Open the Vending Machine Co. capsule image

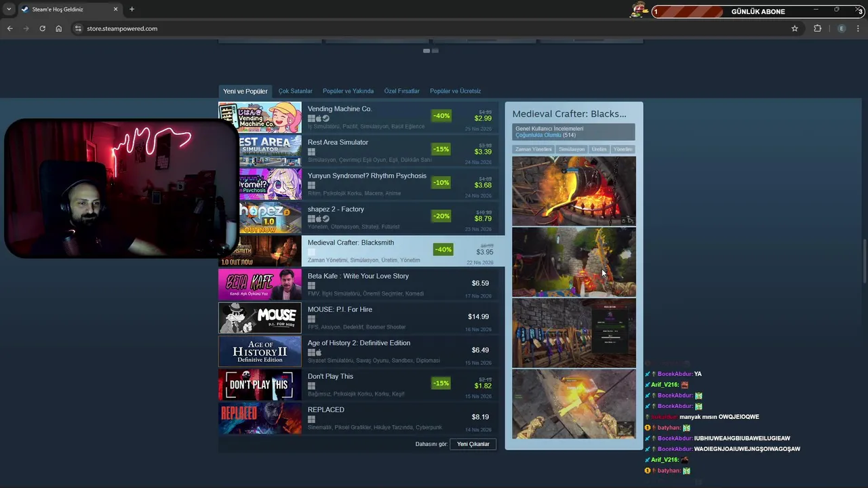(260, 117)
